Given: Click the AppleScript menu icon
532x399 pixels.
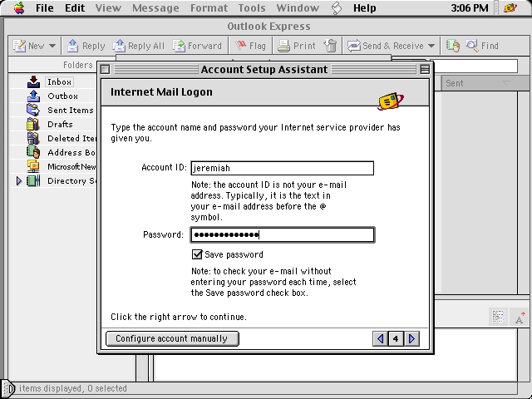Looking at the screenshot, I should point(336,8).
